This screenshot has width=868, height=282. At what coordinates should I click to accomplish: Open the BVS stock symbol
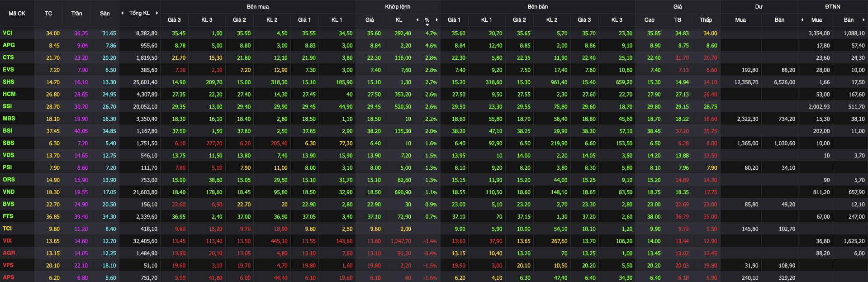[x=8, y=204]
